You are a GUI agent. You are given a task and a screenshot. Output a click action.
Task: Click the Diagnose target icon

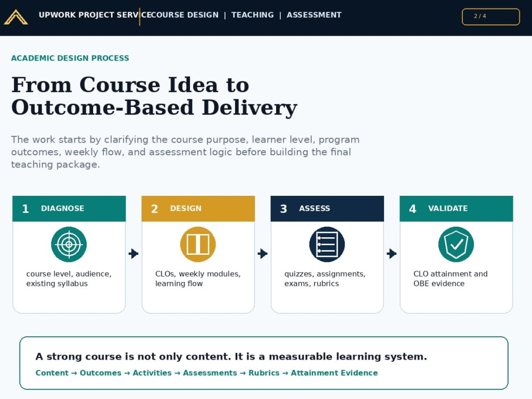pos(69,244)
